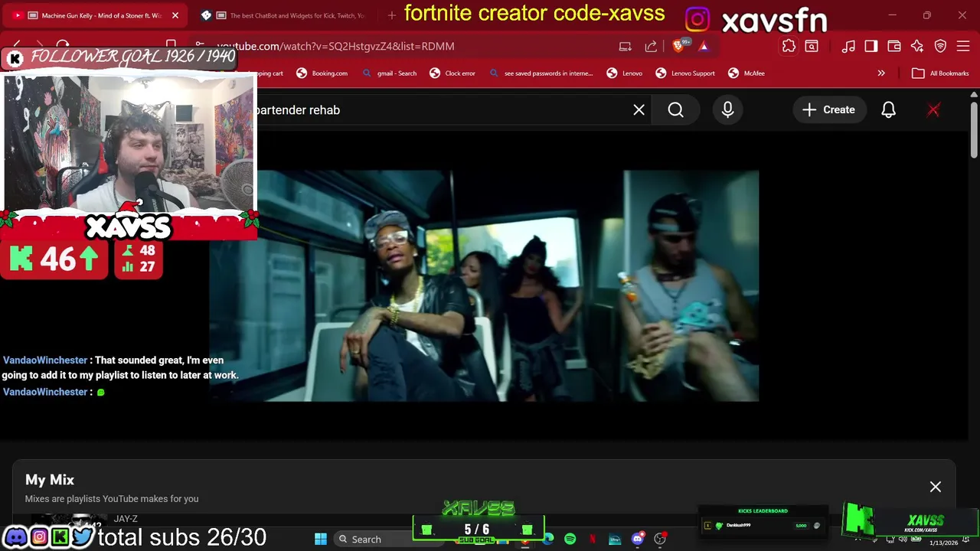Open the Brave VPN shield icon

(940, 47)
